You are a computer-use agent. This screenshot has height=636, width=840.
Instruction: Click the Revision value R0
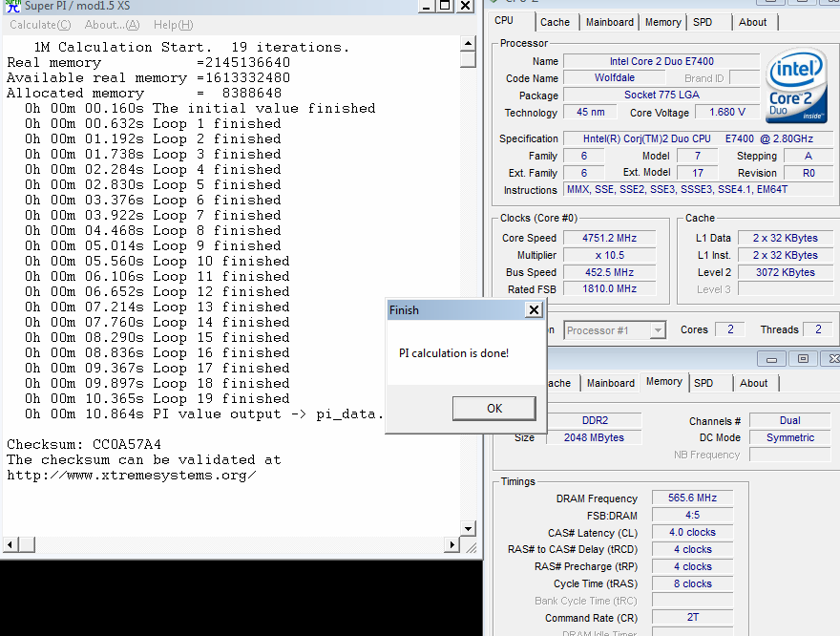click(808, 173)
